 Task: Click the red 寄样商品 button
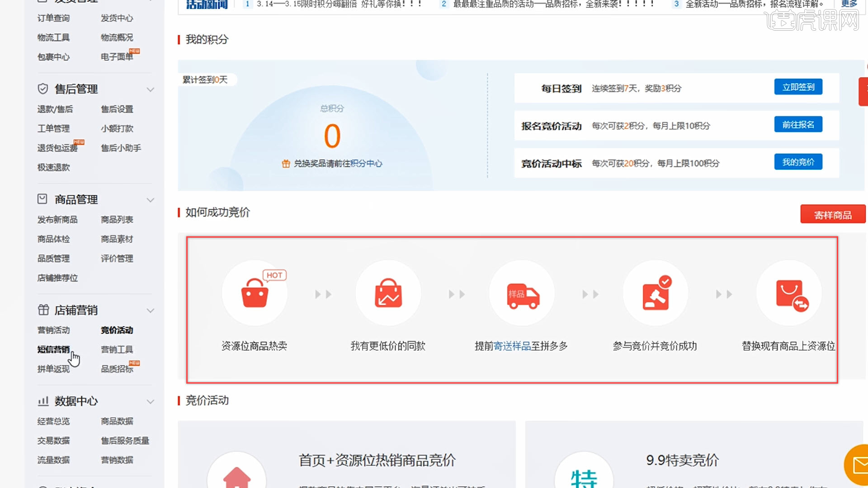pos(833,215)
